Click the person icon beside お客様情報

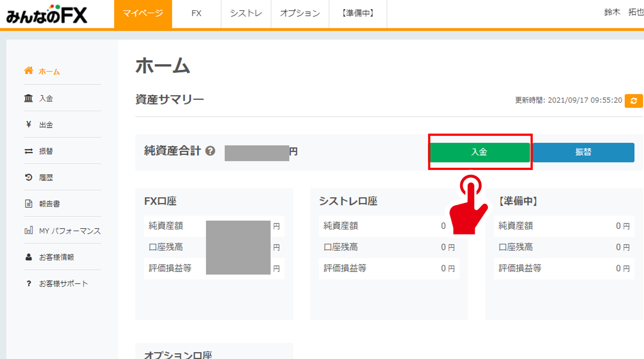tap(29, 257)
